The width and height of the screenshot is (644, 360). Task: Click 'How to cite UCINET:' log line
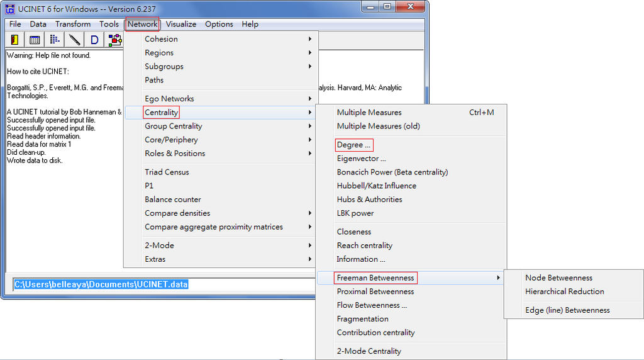38,72
